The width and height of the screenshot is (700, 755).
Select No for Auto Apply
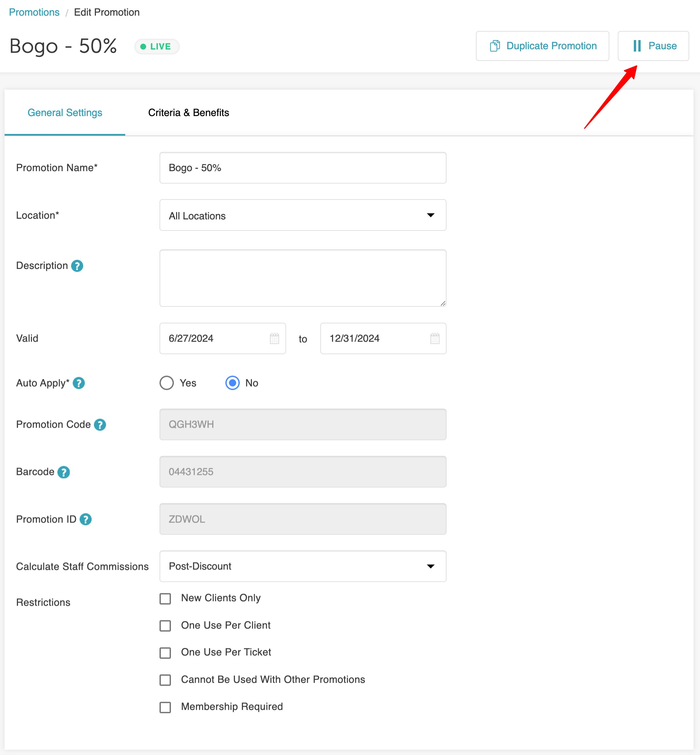pyautogui.click(x=233, y=383)
